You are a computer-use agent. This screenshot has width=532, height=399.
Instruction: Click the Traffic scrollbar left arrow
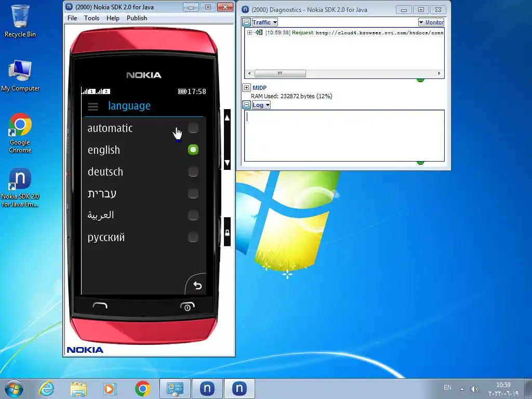[250, 73]
